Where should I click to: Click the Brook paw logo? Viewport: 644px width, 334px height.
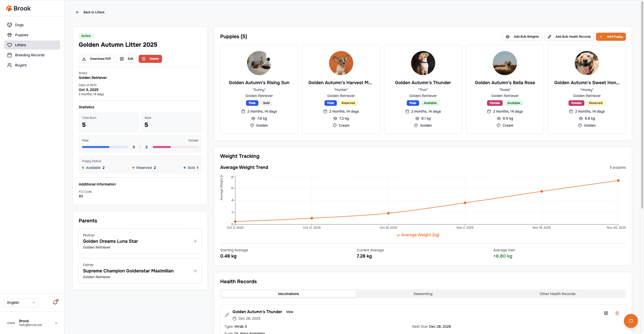[9, 8]
